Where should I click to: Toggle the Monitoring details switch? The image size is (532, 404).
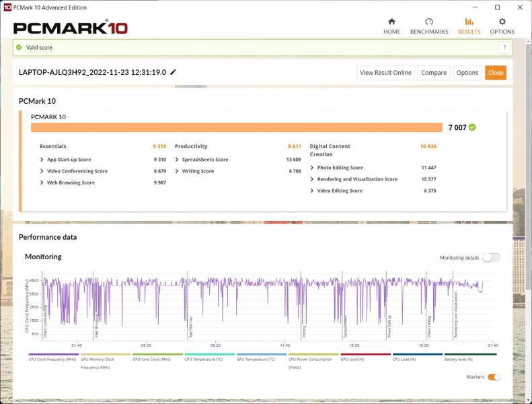[x=491, y=258]
